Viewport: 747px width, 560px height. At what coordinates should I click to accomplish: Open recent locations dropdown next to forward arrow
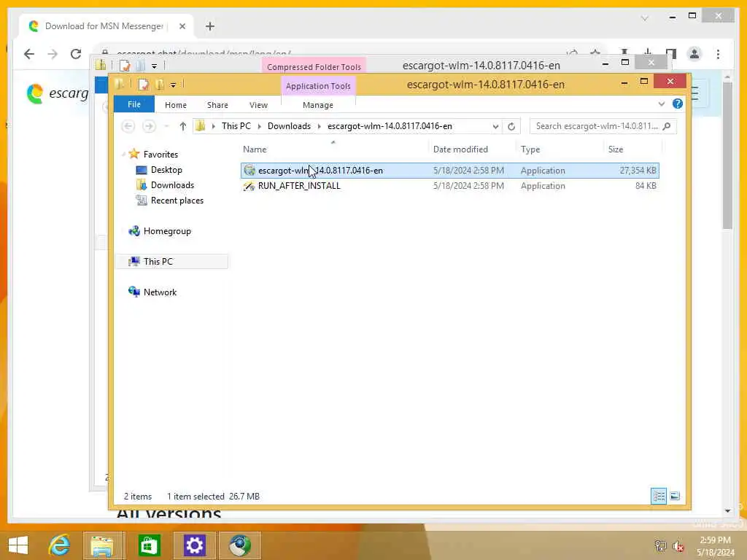point(166,126)
